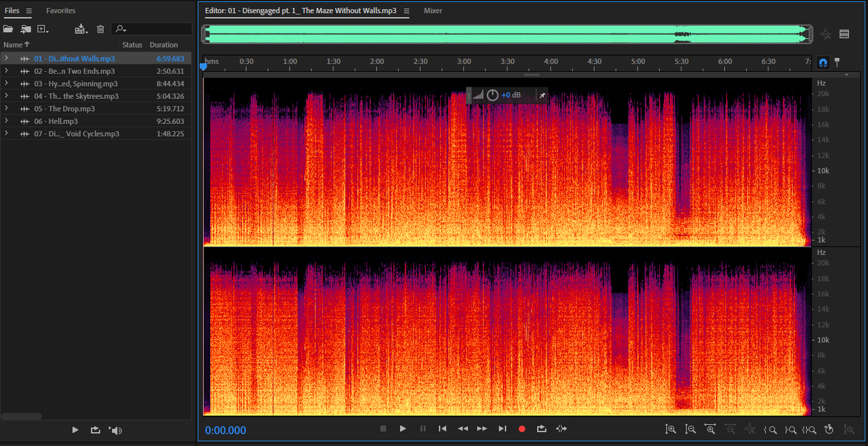Viewport: 868px width, 446px height.
Task: Expand the 05 - The Drop.mp3 row
Action: tap(6, 108)
